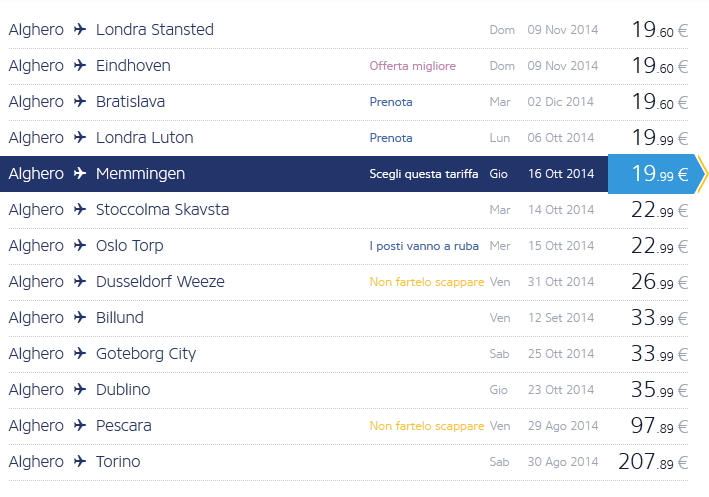Click the Prenota link for Londra Luton
This screenshot has width=709, height=497.
[391, 138]
